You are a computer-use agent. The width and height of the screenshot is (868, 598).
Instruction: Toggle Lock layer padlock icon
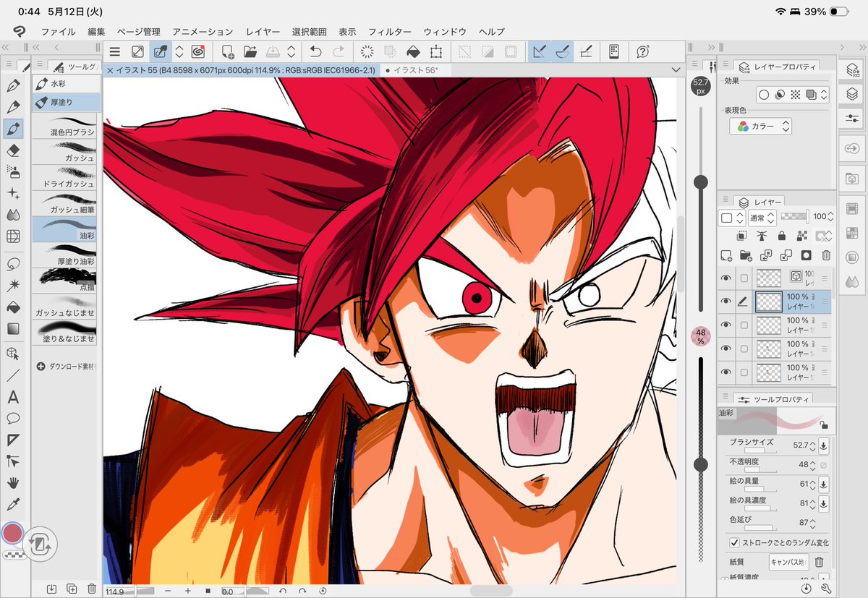[x=781, y=236]
